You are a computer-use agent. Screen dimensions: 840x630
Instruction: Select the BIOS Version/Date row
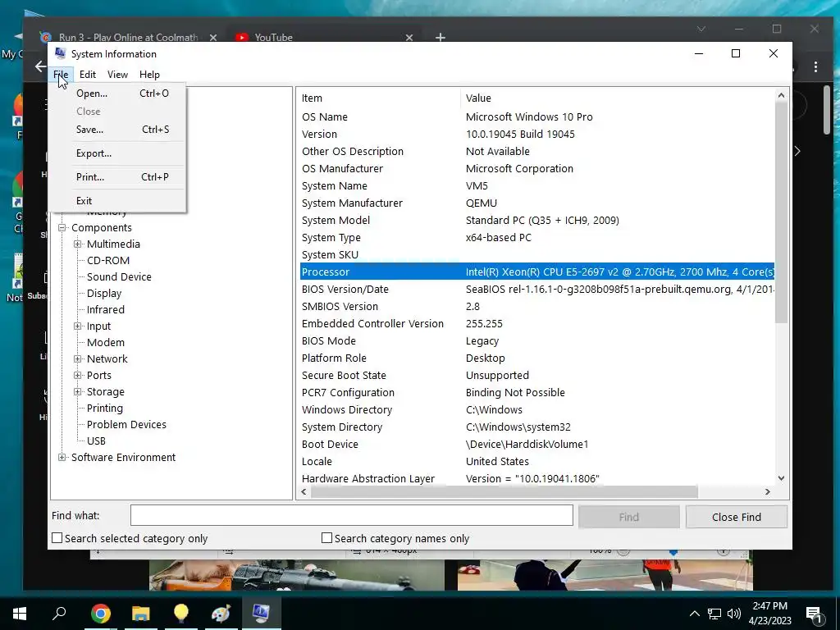click(x=536, y=290)
